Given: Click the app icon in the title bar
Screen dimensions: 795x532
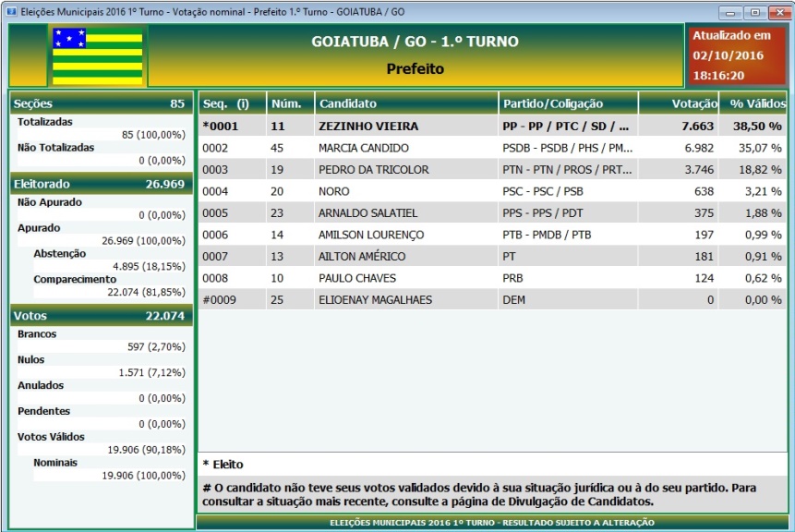Looking at the screenshot, I should (x=11, y=12).
